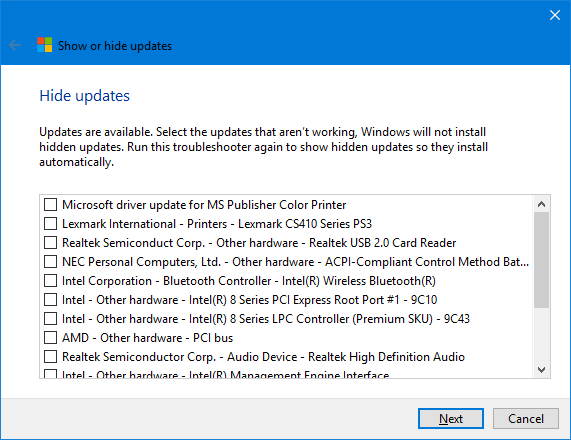Click the updates list scrollbar thumb
Screen dimensions: 571x440
tap(542, 260)
